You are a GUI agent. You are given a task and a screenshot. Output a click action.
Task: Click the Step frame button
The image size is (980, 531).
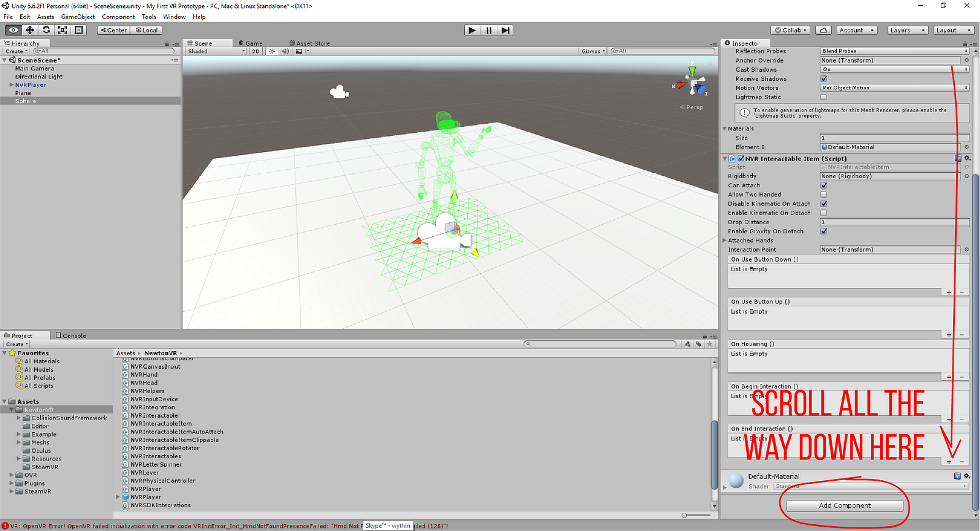coord(505,30)
